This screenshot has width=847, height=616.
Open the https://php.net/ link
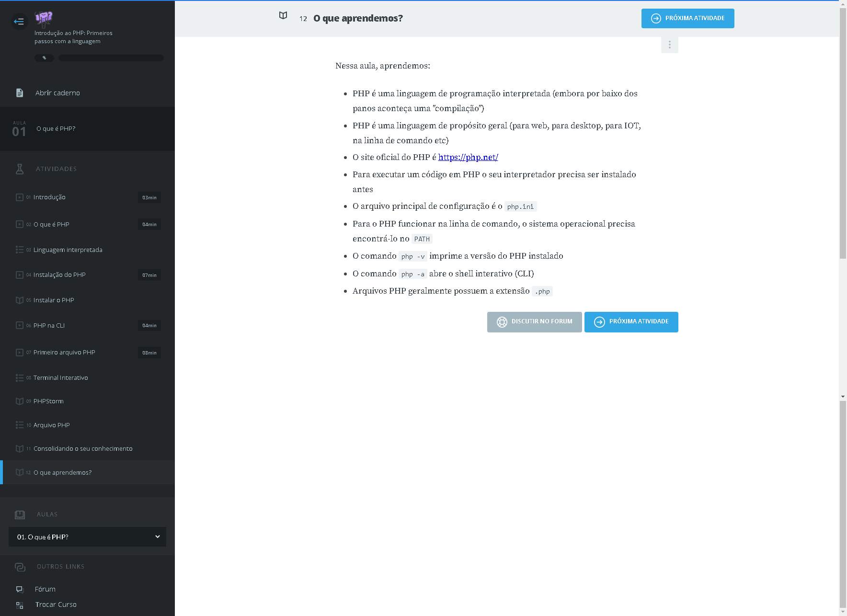click(x=468, y=158)
